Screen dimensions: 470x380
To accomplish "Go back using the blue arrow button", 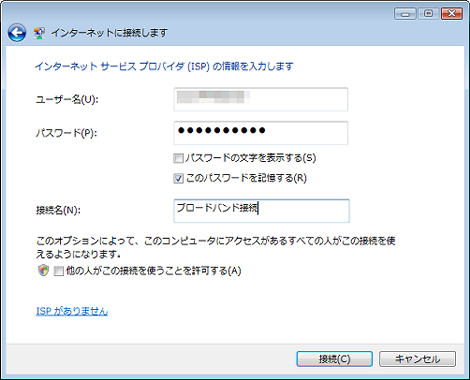I will tap(17, 33).
